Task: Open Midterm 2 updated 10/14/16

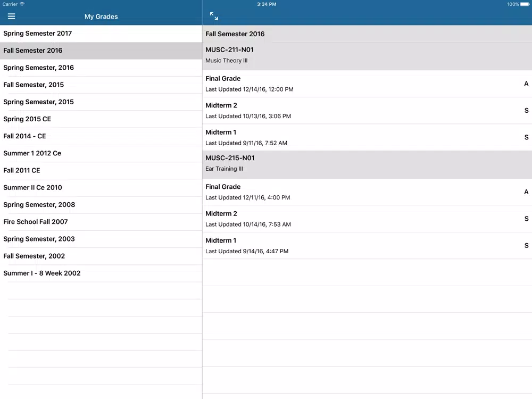Action: [x=367, y=219]
